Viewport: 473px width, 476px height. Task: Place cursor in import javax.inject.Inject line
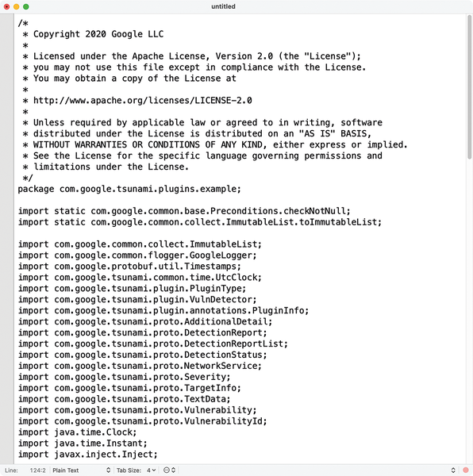pos(88,455)
